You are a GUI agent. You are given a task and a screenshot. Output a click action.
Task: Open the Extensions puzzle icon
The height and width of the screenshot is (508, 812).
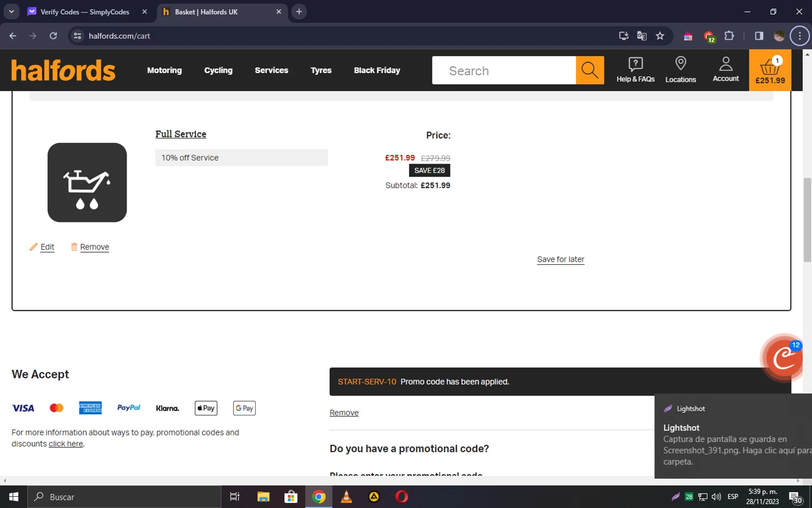(x=729, y=36)
